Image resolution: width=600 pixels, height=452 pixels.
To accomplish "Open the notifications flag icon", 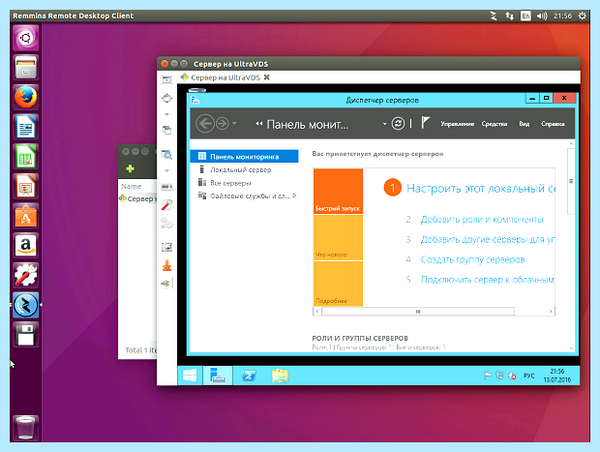I will (425, 123).
